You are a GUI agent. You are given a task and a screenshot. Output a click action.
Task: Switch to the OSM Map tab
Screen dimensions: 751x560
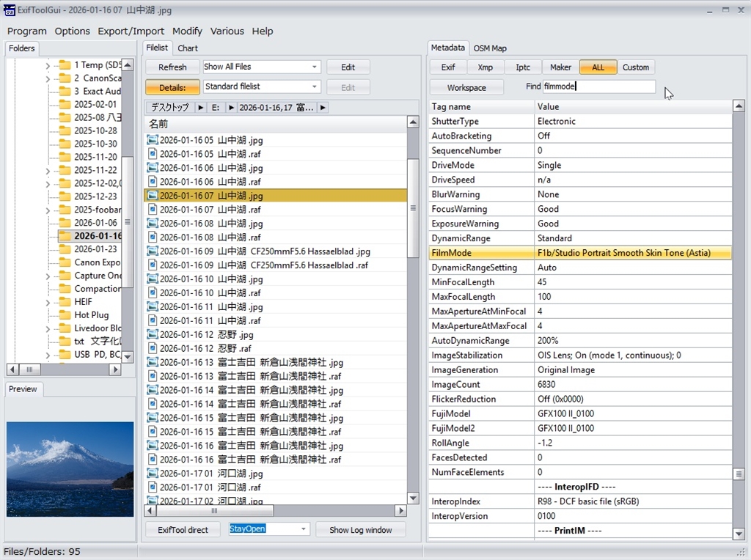tap(490, 48)
